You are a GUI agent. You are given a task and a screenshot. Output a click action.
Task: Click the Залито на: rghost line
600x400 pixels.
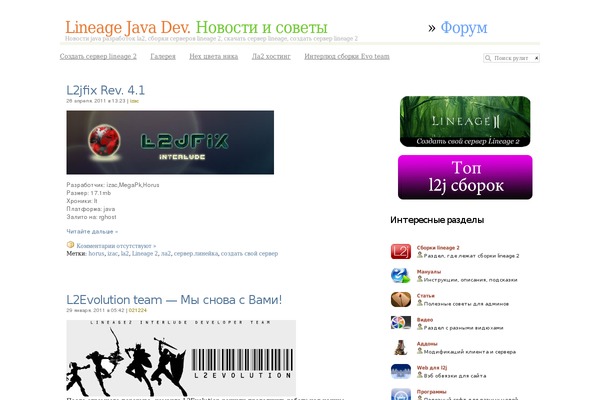click(x=91, y=217)
